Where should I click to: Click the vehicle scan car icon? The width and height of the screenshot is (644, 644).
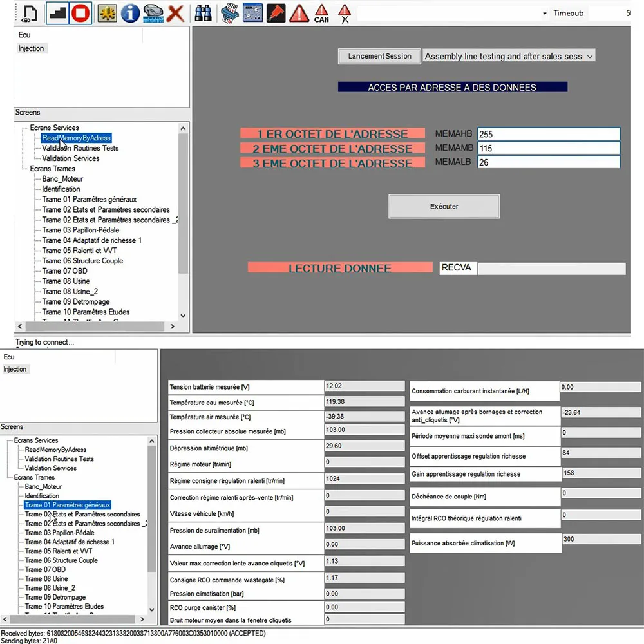coord(153,12)
